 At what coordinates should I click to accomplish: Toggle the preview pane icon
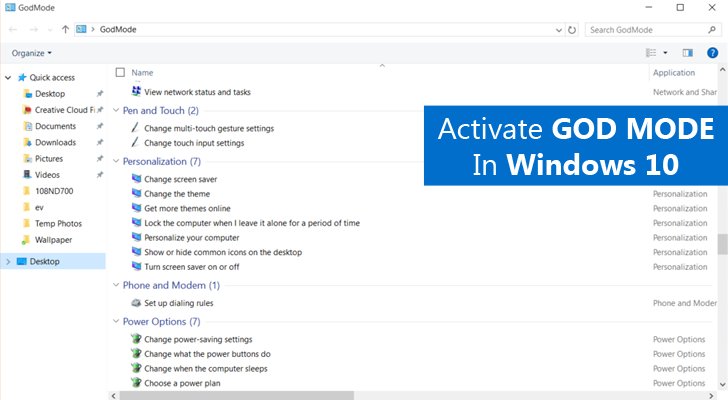(x=687, y=52)
